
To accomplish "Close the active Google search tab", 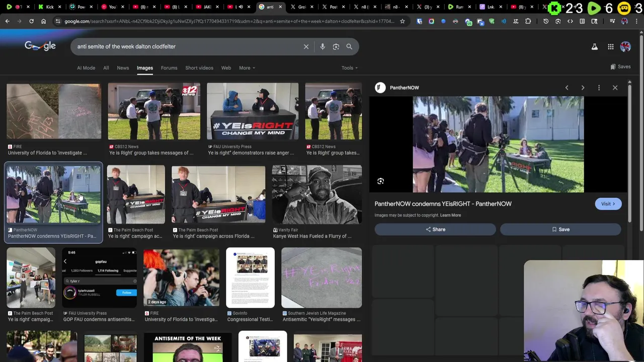I will click(x=280, y=7).
